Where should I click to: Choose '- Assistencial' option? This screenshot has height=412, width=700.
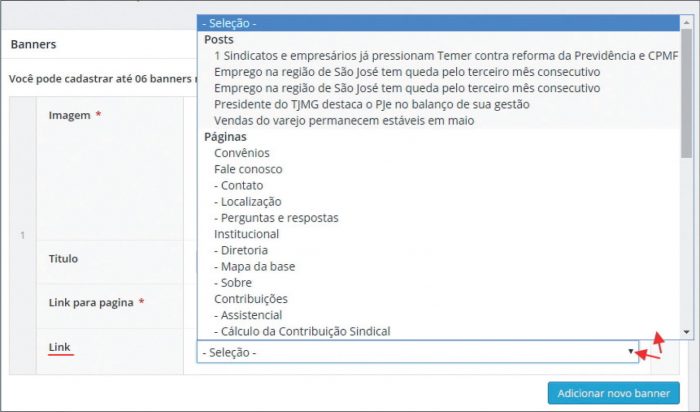pos(247,315)
